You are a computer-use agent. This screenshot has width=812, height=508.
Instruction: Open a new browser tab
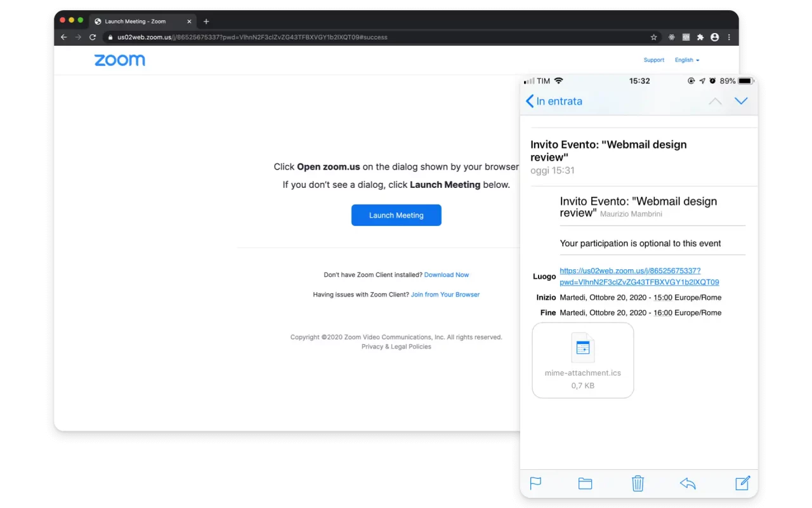pos(206,21)
